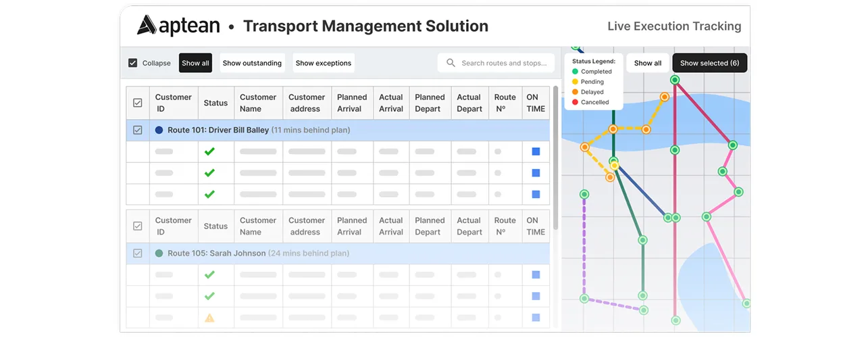The height and width of the screenshot is (338, 868).
Task: Click the ON TIME blue square in Route 101's second row
Action: click(536, 173)
